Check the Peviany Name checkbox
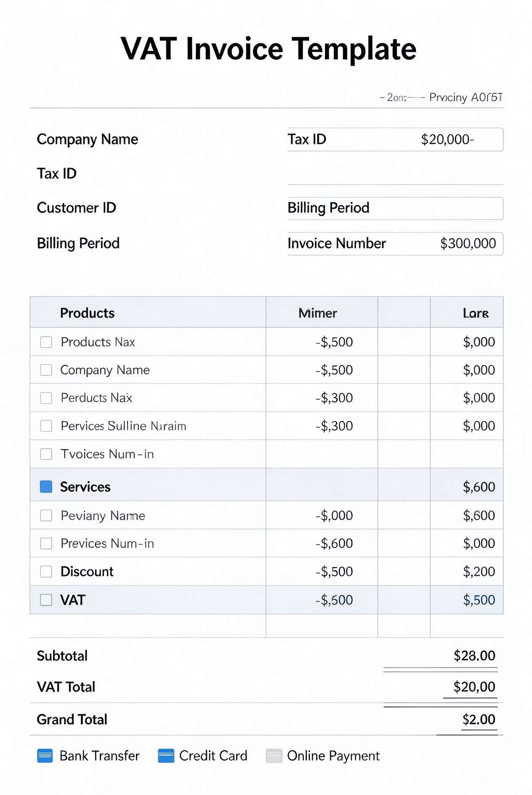Viewport: 532px width, 795px height. pyautogui.click(x=46, y=516)
